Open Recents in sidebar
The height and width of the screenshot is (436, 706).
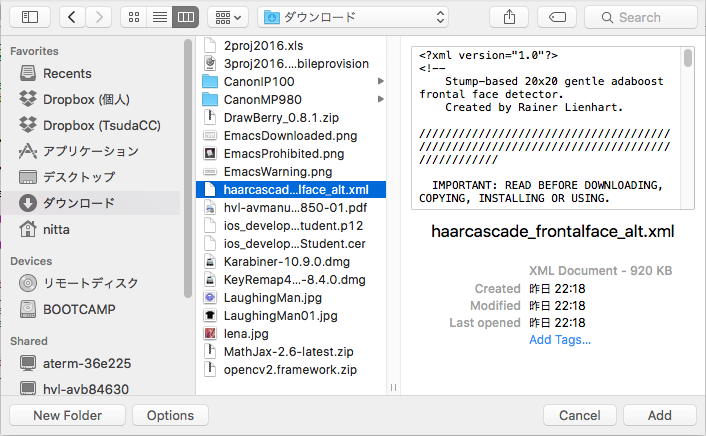point(67,73)
